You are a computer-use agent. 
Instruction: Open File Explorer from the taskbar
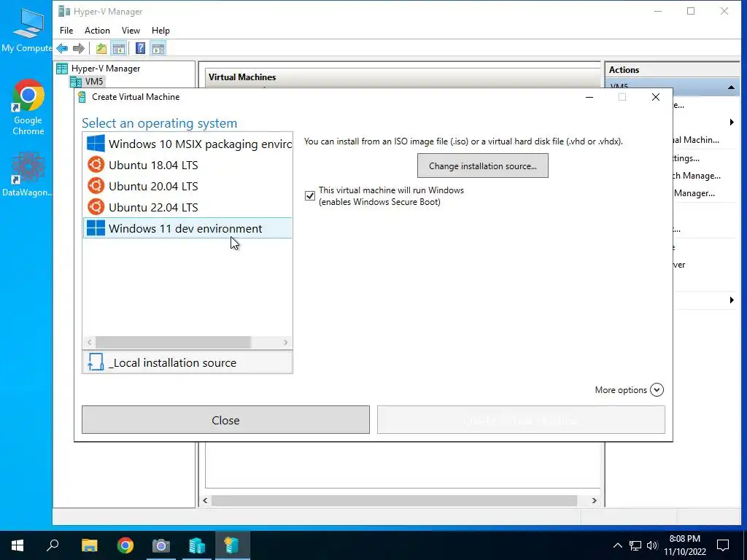89,545
